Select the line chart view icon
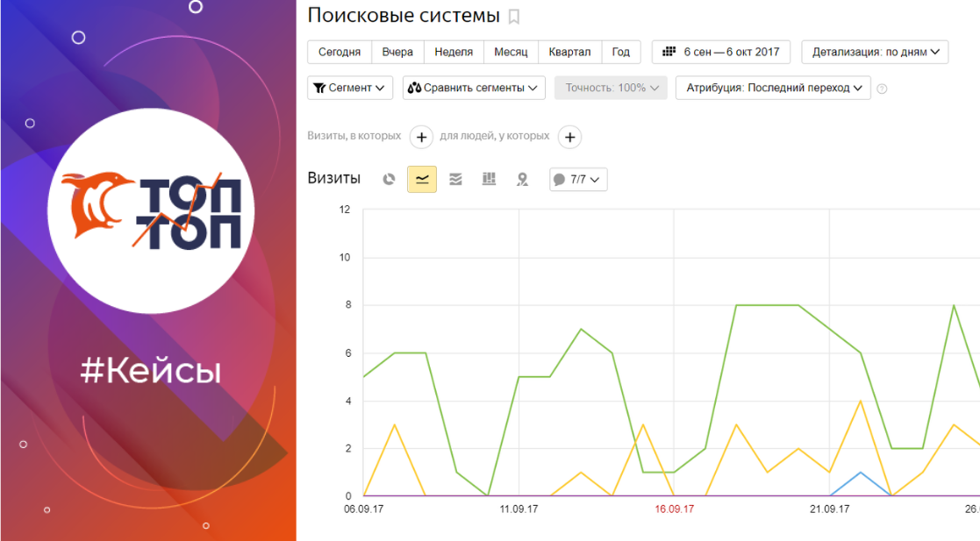The width and height of the screenshot is (980, 541). coord(422,179)
